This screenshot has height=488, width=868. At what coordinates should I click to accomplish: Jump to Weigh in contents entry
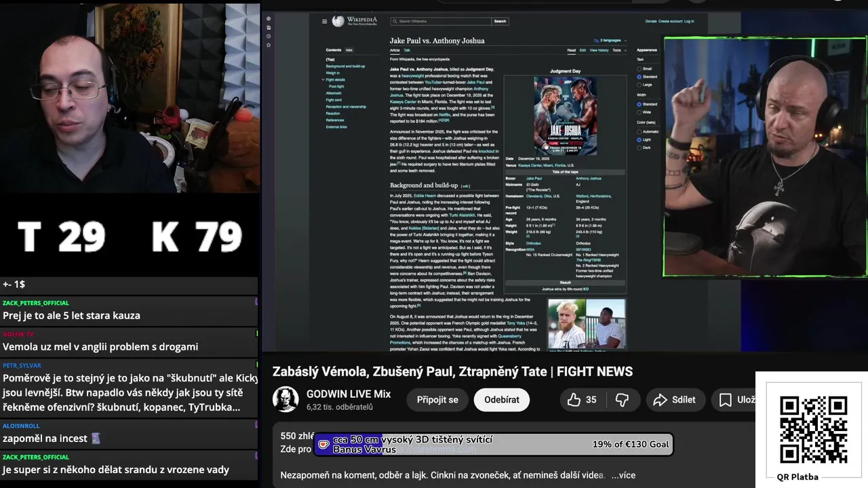[333, 73]
